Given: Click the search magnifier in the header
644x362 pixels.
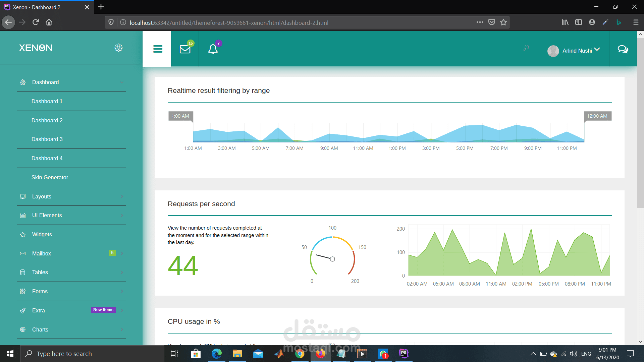Looking at the screenshot, I should pos(526,48).
